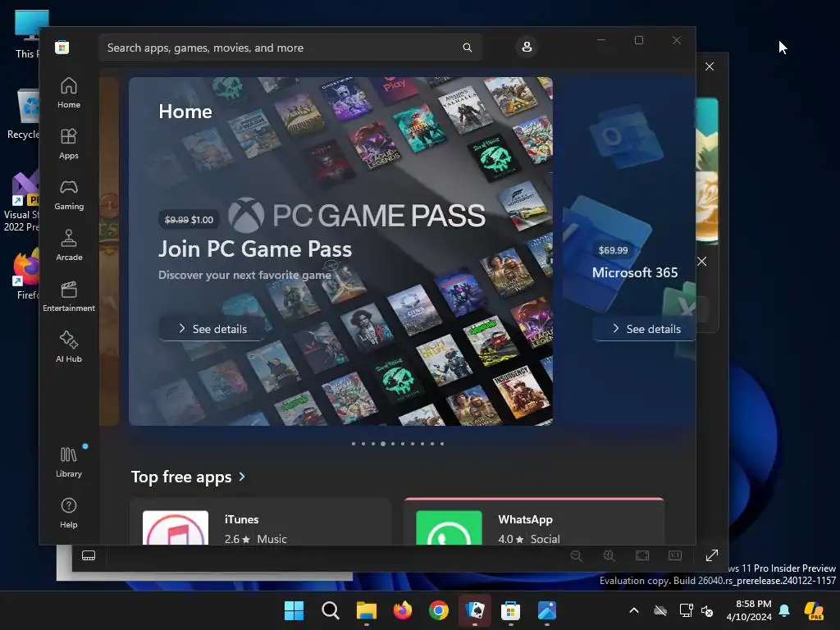
Task: Launch Firefox from the taskbar
Action: click(x=403, y=610)
